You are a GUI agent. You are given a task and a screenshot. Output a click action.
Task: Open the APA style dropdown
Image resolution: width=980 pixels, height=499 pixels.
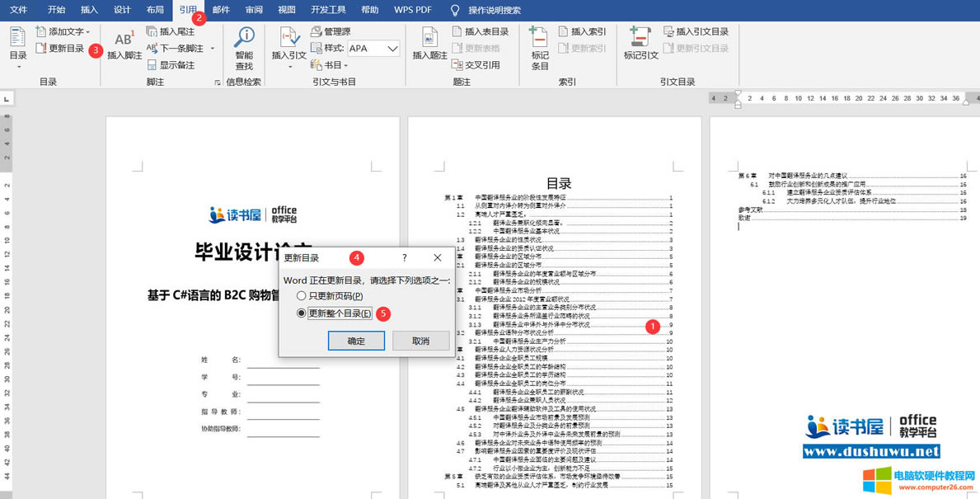pos(392,49)
